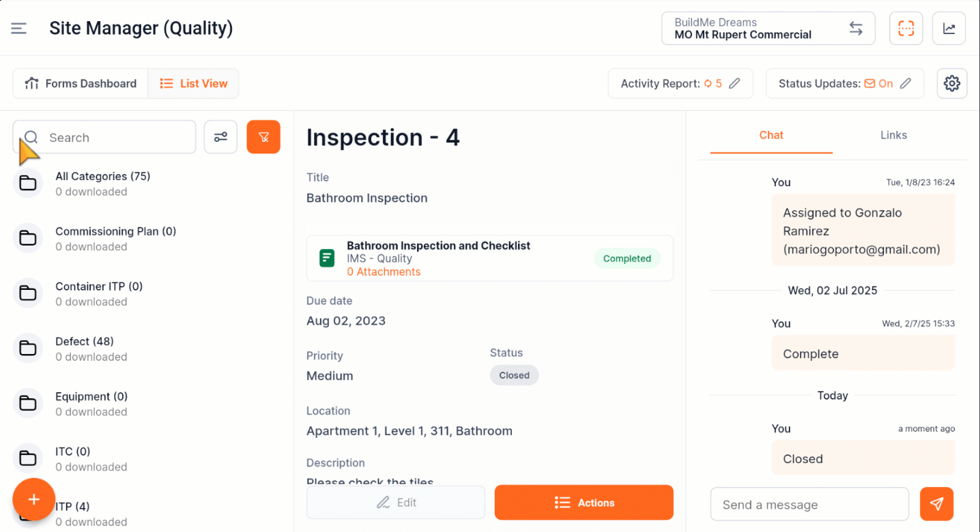
Task: Open the 0 Attachments link
Action: (384, 271)
